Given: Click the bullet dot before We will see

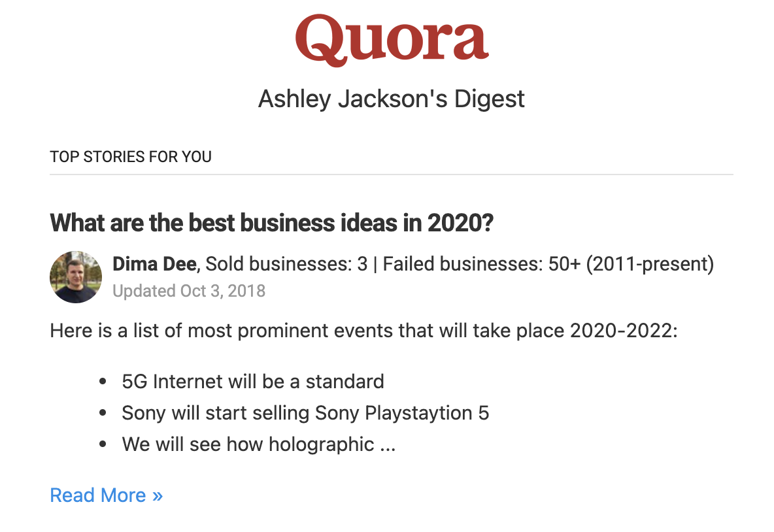Looking at the screenshot, I should click(x=102, y=446).
